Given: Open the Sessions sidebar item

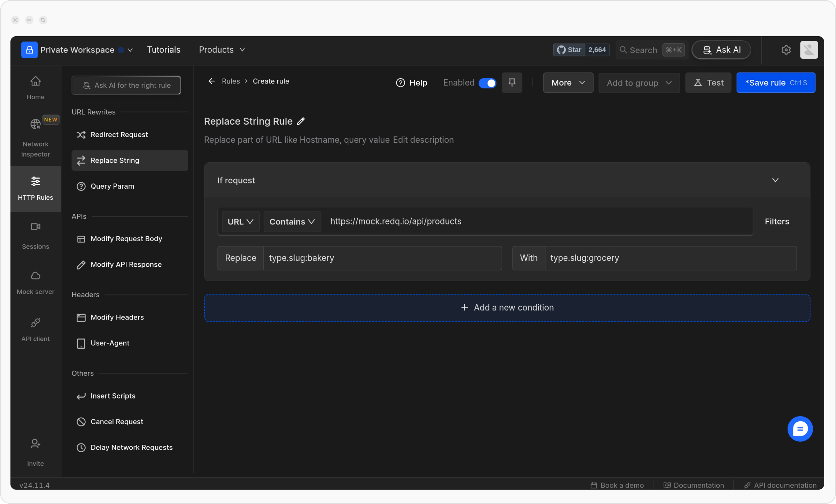Looking at the screenshot, I should tap(36, 236).
